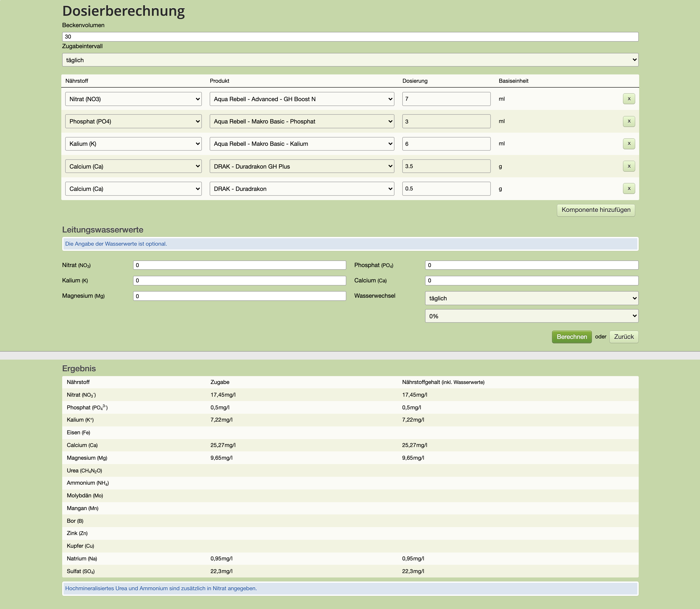Remove the Phosphat (PO4) component row
This screenshot has height=609, width=700.
629,121
